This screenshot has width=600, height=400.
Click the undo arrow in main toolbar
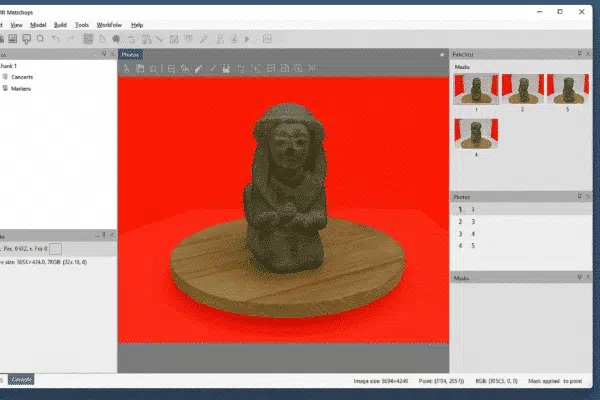pos(56,39)
